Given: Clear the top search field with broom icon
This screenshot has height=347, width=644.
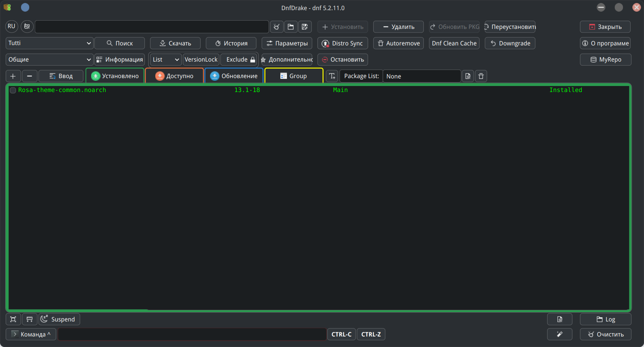Looking at the screenshot, I should coord(277,27).
